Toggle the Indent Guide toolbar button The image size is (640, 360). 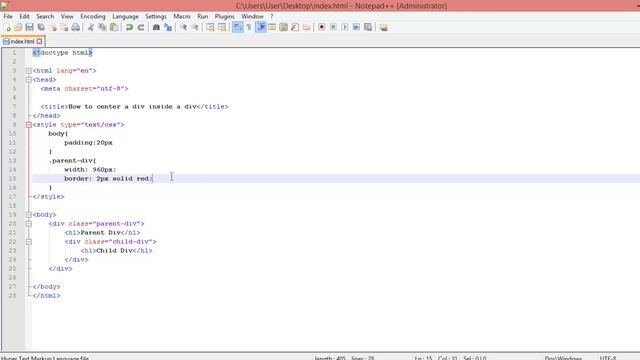coord(260,27)
